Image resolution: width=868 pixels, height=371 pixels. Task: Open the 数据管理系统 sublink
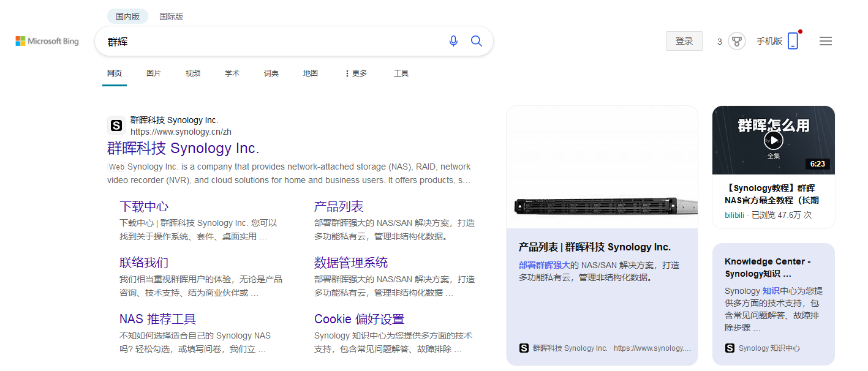click(x=351, y=263)
